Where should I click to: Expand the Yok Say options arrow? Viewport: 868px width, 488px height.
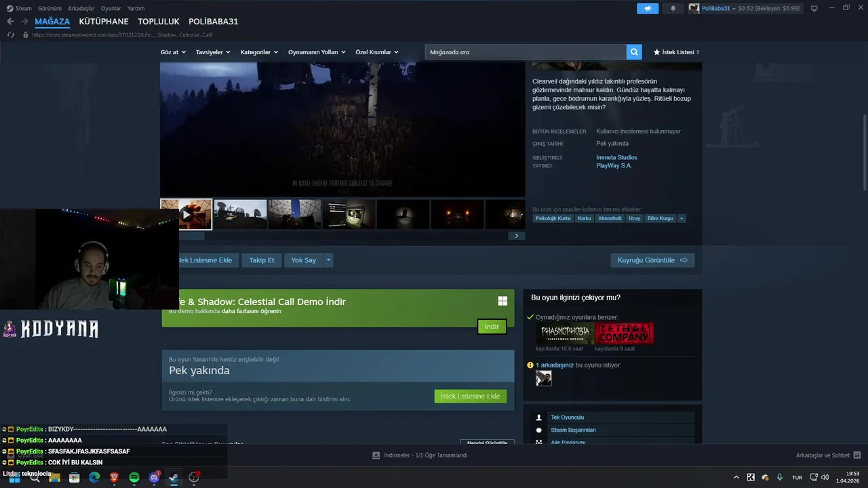[x=328, y=260]
